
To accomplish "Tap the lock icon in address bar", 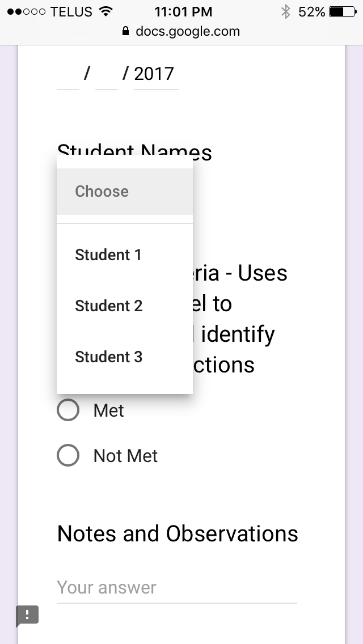I will (x=126, y=32).
